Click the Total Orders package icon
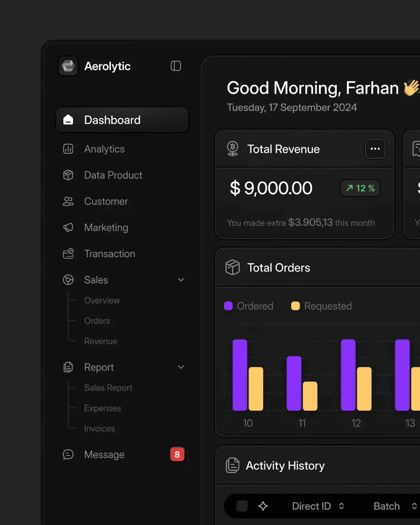The image size is (420, 525). tap(233, 268)
